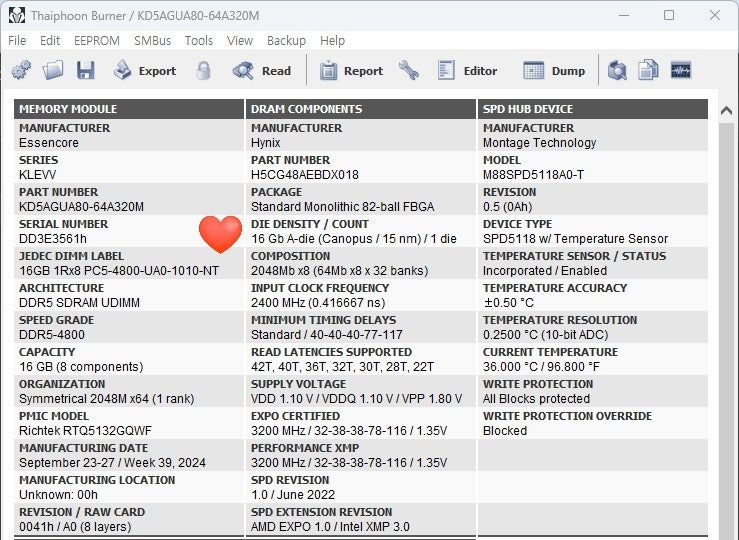Open the Dump view
Image resolution: width=739 pixels, height=540 pixels.
tap(554, 71)
